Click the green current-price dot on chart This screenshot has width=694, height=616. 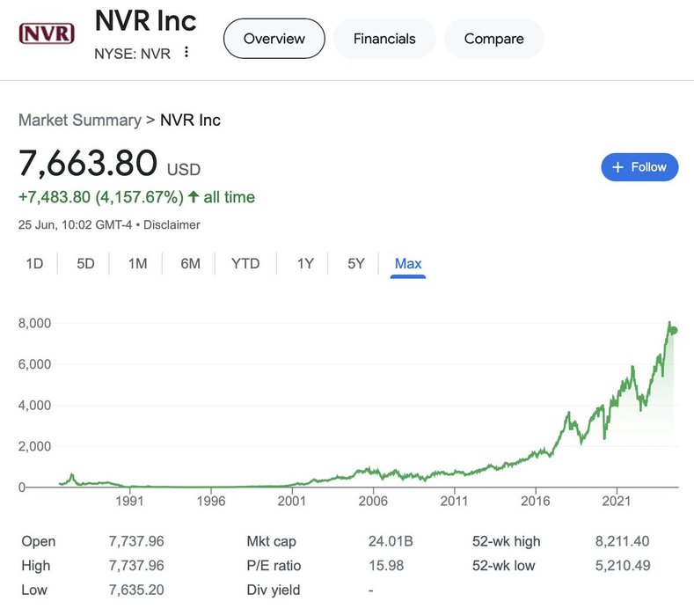click(674, 331)
